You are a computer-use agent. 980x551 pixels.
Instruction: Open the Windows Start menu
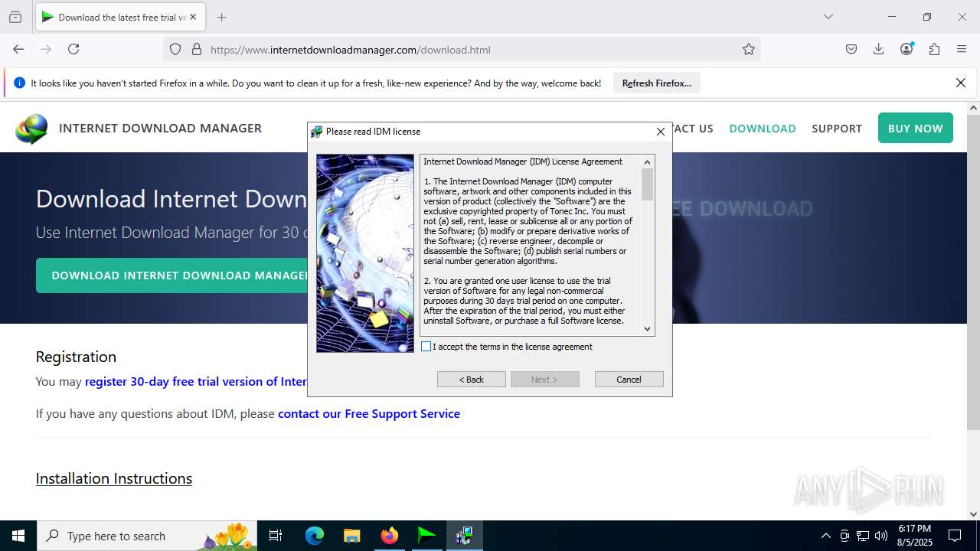point(18,536)
